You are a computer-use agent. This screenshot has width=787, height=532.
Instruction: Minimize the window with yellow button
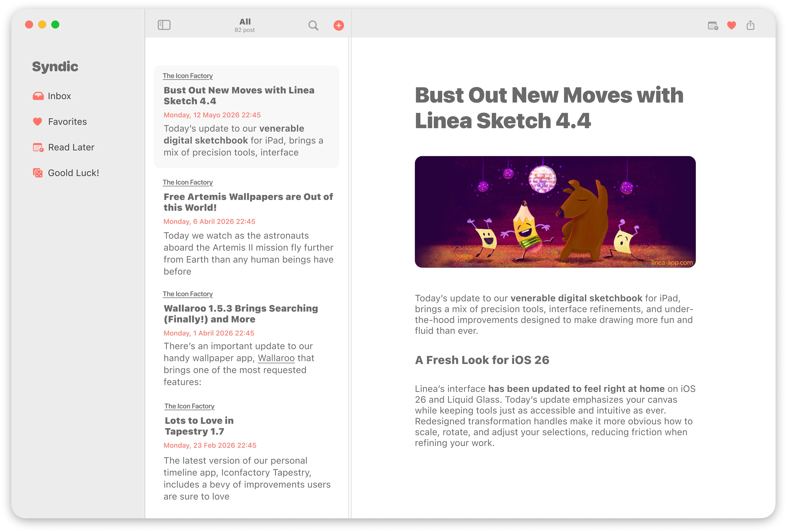click(x=42, y=25)
